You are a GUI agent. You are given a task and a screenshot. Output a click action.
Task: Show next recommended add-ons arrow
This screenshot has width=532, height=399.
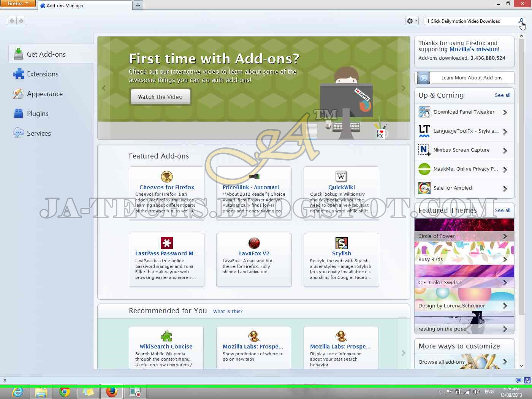pyautogui.click(x=404, y=353)
